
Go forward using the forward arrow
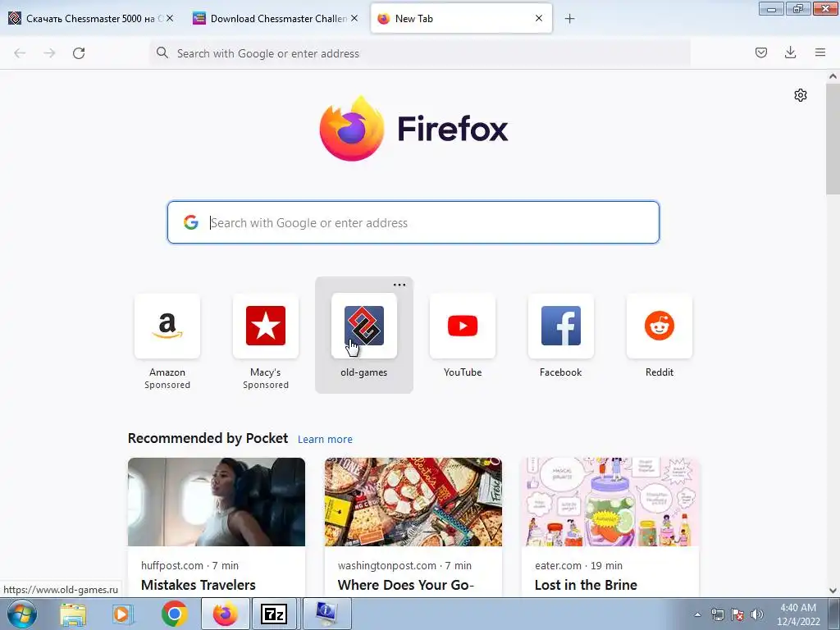click(49, 53)
